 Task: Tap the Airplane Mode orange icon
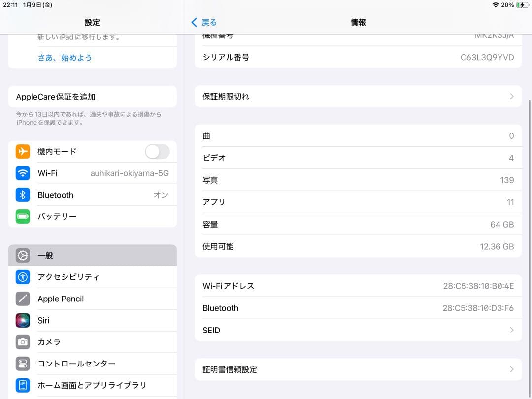pyautogui.click(x=23, y=152)
